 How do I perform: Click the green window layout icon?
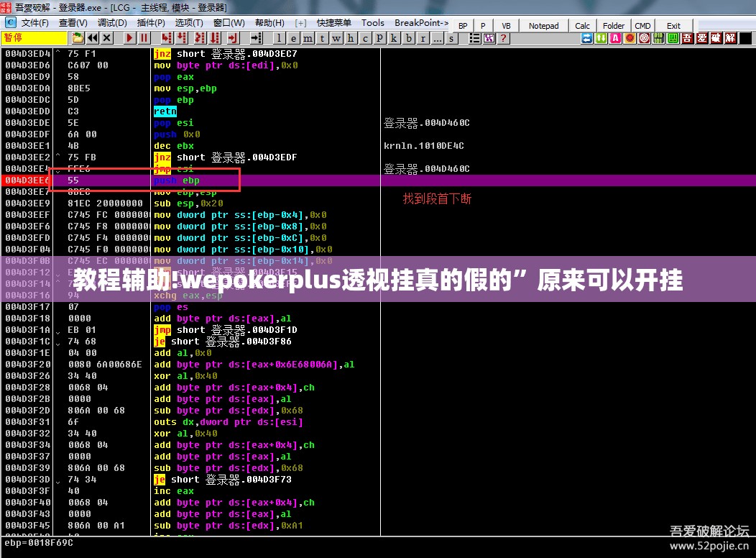(673, 38)
